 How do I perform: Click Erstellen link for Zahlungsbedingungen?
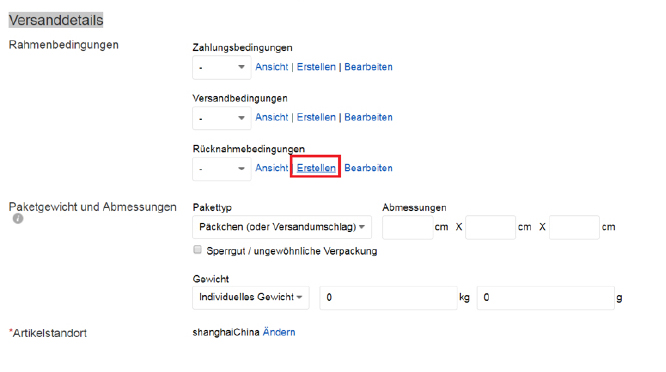(x=316, y=67)
